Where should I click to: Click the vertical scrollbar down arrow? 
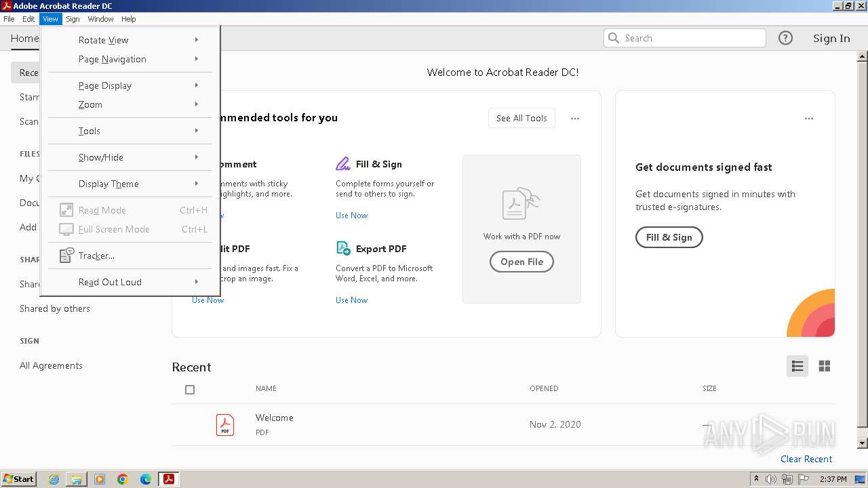(x=863, y=443)
